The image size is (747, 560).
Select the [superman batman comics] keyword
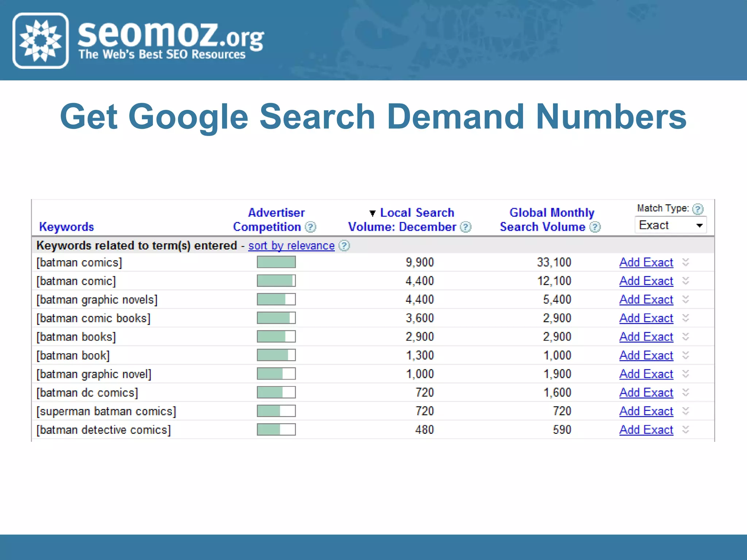[106, 411]
